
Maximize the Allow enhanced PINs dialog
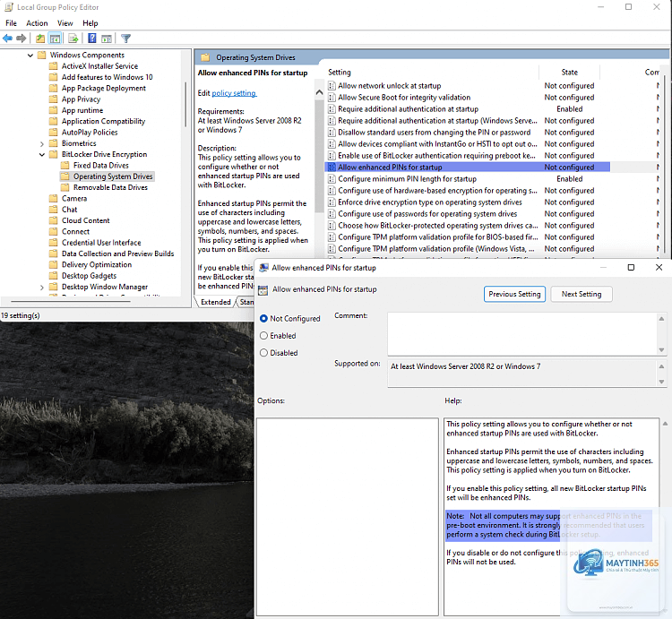[x=631, y=267]
